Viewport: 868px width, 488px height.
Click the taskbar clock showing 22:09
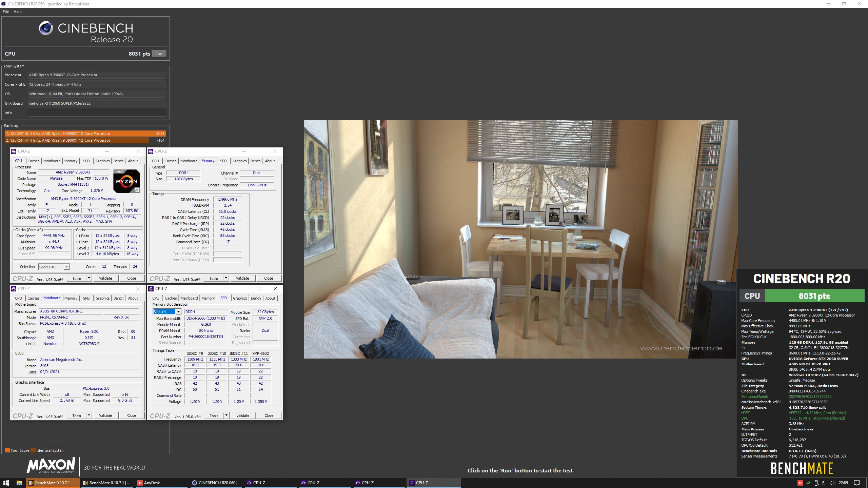coord(843,483)
